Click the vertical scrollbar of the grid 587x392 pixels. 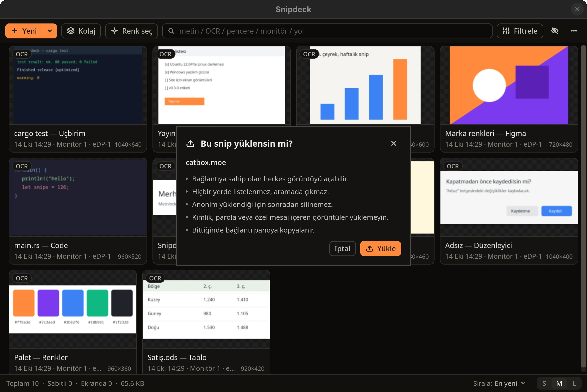pyautogui.click(x=584, y=207)
